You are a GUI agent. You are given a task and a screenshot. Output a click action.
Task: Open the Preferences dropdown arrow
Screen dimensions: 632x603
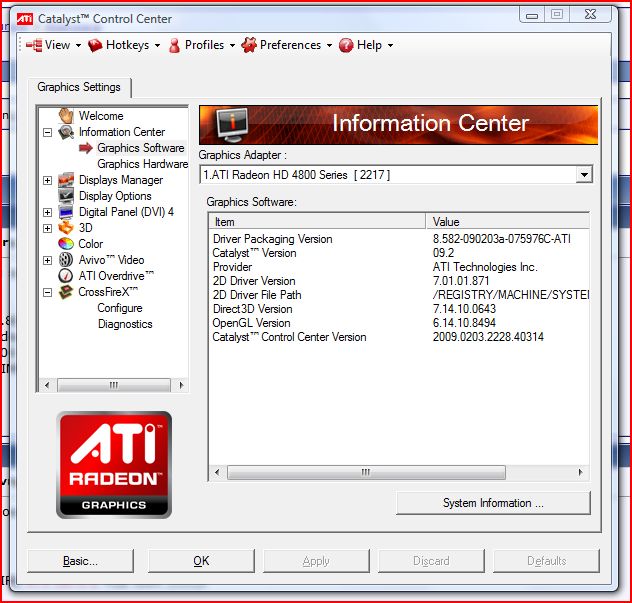329,46
